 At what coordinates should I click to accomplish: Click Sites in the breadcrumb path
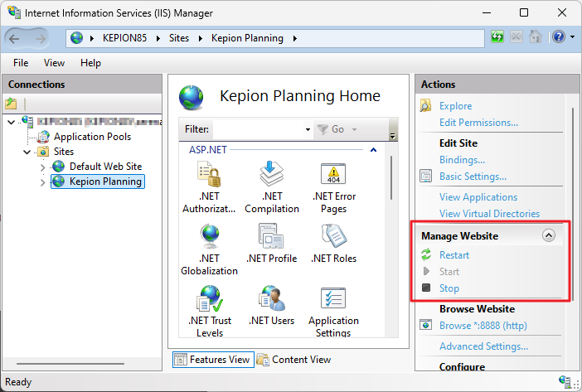(x=179, y=38)
